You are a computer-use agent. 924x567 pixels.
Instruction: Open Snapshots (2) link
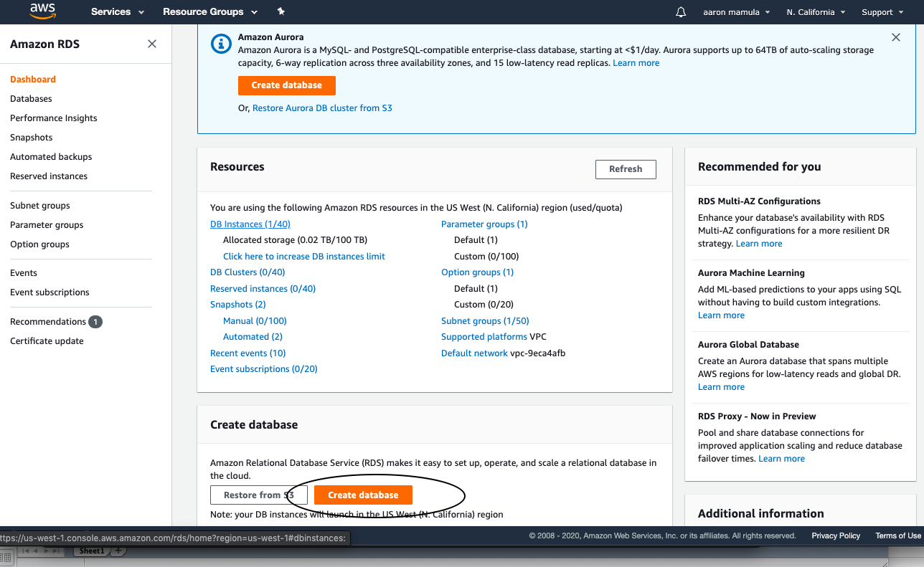pyautogui.click(x=238, y=305)
